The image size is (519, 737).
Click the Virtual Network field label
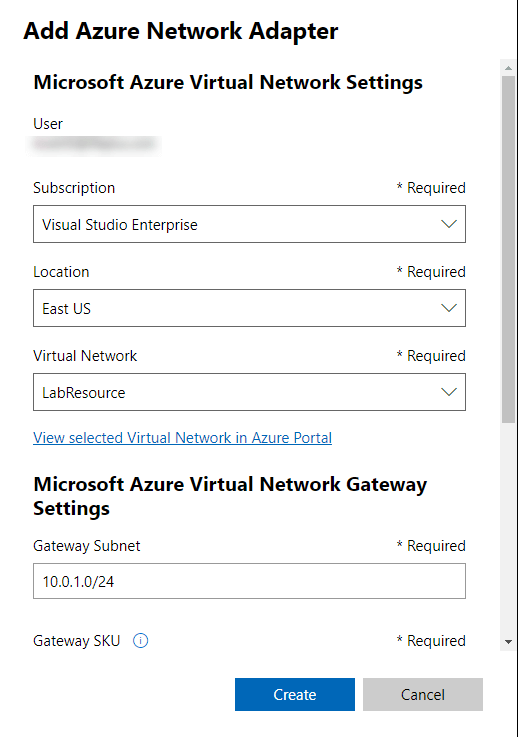click(85, 356)
